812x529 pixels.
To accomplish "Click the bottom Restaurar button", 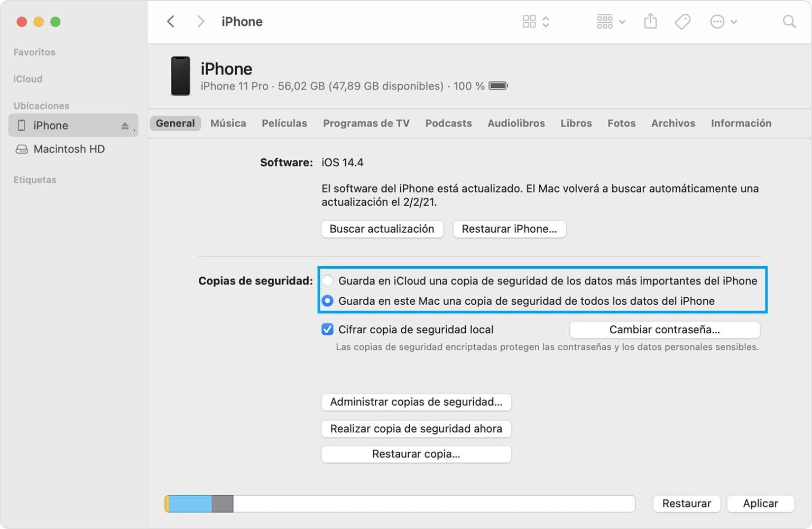I will pos(686,504).
